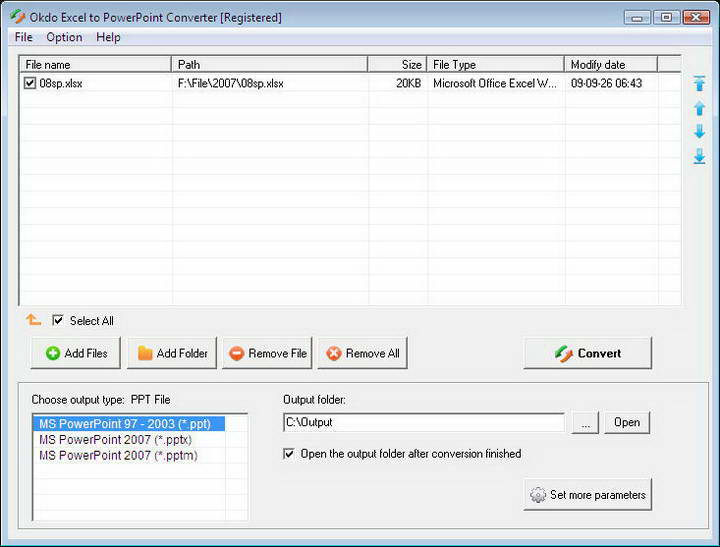This screenshot has width=720, height=547.
Task: Click the Microsoft Office Excel W... file type cell
Action: (495, 83)
